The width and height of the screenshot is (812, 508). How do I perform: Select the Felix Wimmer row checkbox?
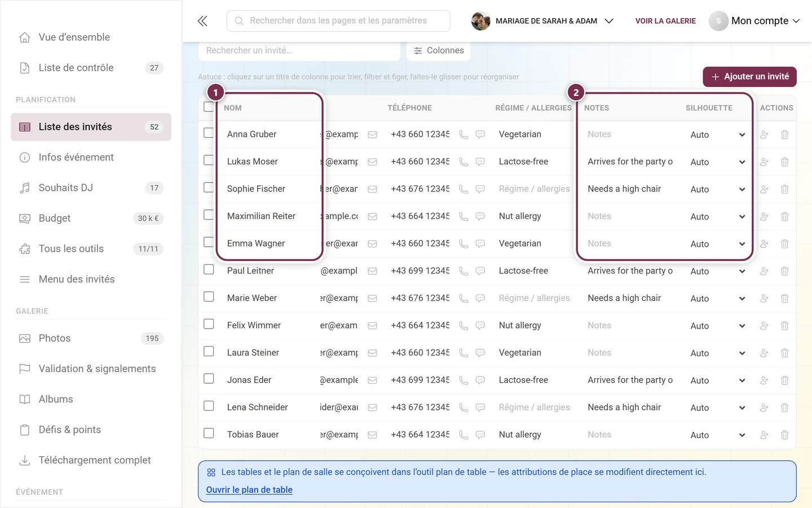209,324
